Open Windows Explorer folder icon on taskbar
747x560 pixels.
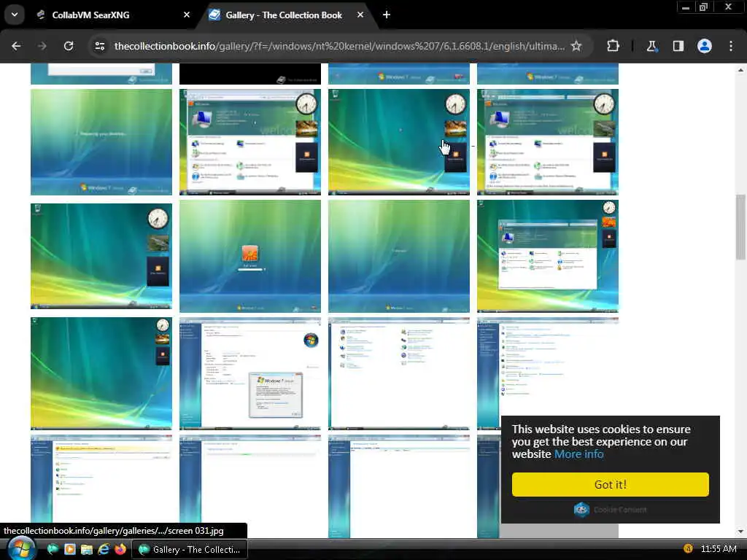pyautogui.click(x=86, y=550)
